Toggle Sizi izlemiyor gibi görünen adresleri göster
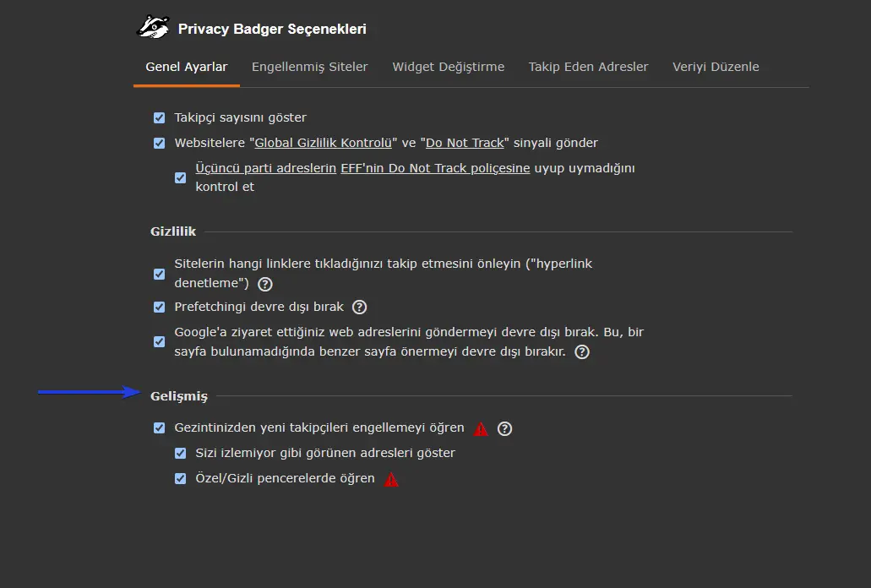This screenshot has height=588, width=871. tap(181, 453)
